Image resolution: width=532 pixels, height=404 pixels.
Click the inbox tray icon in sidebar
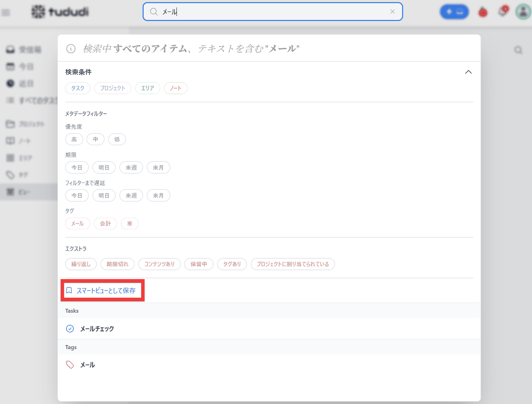coord(10,50)
